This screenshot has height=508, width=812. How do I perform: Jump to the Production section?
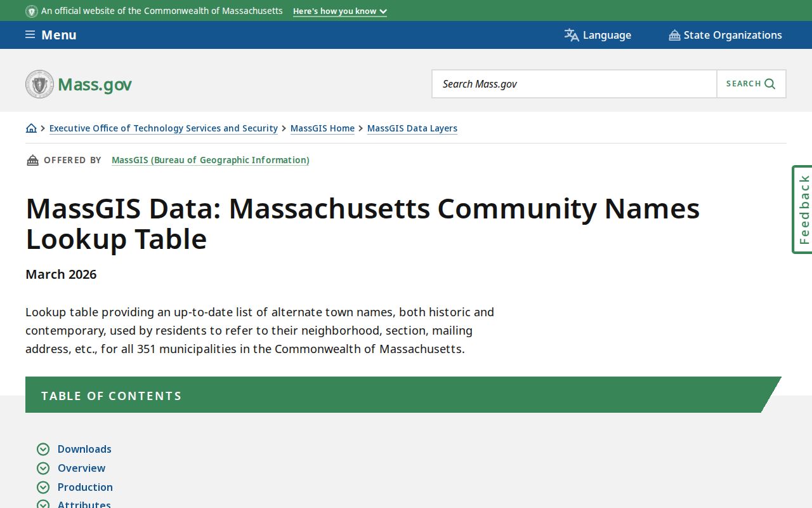point(85,487)
